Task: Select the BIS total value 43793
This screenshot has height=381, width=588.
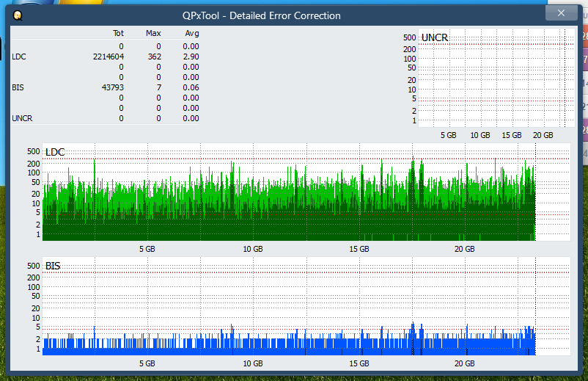Action: point(112,87)
